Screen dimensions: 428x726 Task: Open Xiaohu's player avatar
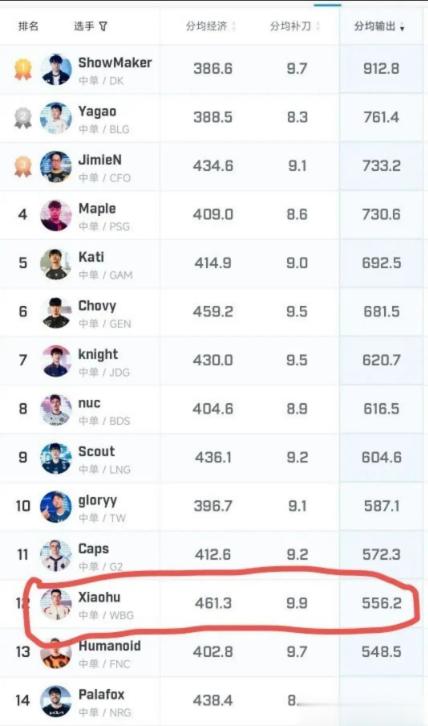[x=56, y=604]
